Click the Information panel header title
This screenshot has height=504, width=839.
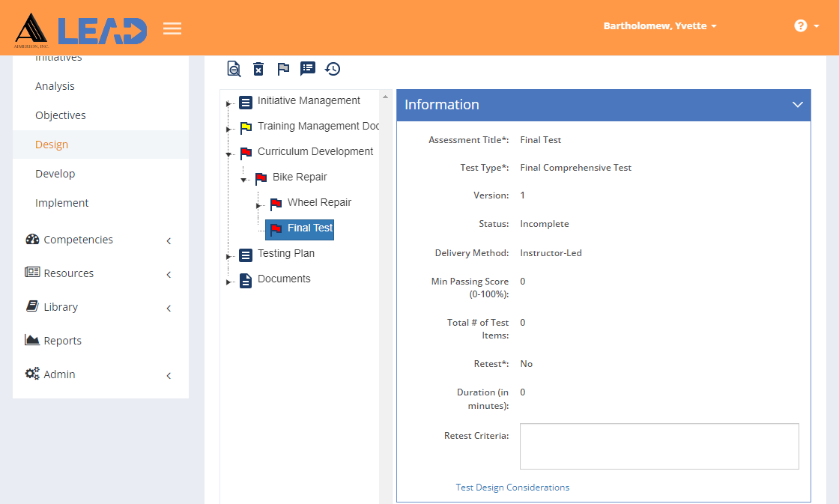441,104
